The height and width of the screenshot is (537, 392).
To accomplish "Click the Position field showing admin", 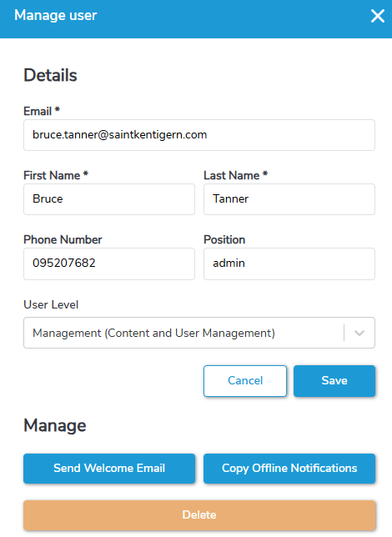I will 289,263.
